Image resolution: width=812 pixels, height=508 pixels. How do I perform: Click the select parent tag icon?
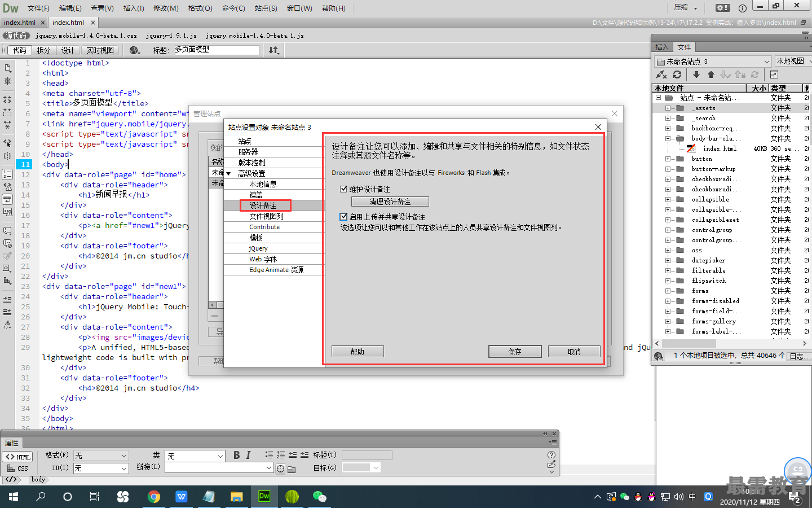[x=7, y=143]
